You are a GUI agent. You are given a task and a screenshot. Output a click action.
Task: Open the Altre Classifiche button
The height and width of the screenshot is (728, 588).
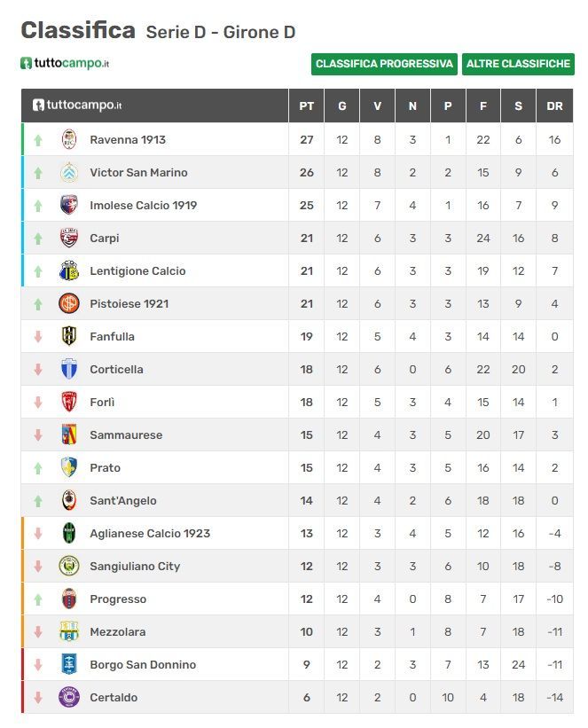518,64
